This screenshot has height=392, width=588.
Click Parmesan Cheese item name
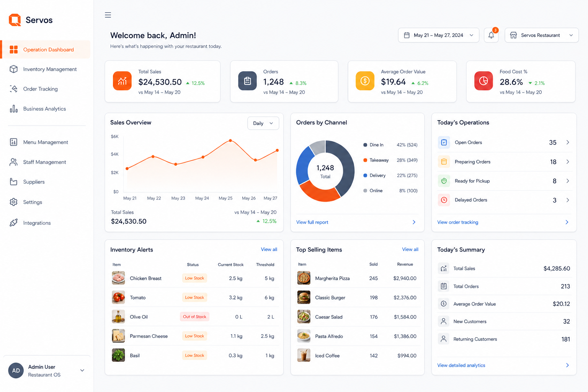[x=149, y=336]
